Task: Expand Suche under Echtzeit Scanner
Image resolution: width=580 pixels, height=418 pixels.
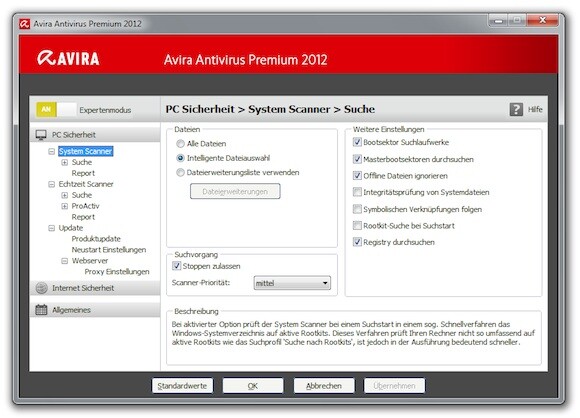Action: click(64, 195)
